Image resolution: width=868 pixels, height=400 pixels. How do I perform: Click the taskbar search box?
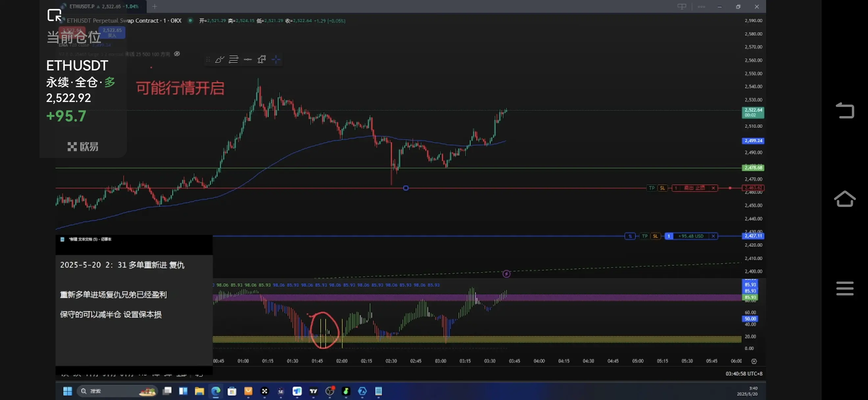[118, 391]
